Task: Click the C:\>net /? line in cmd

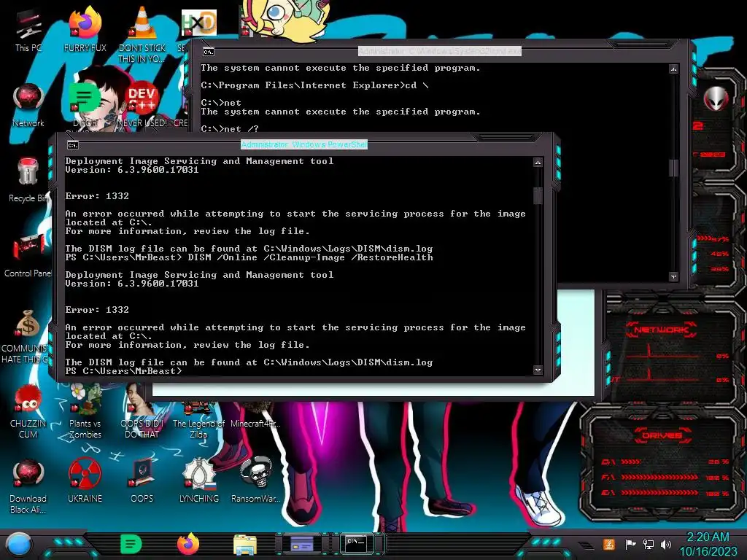Action: [230, 128]
